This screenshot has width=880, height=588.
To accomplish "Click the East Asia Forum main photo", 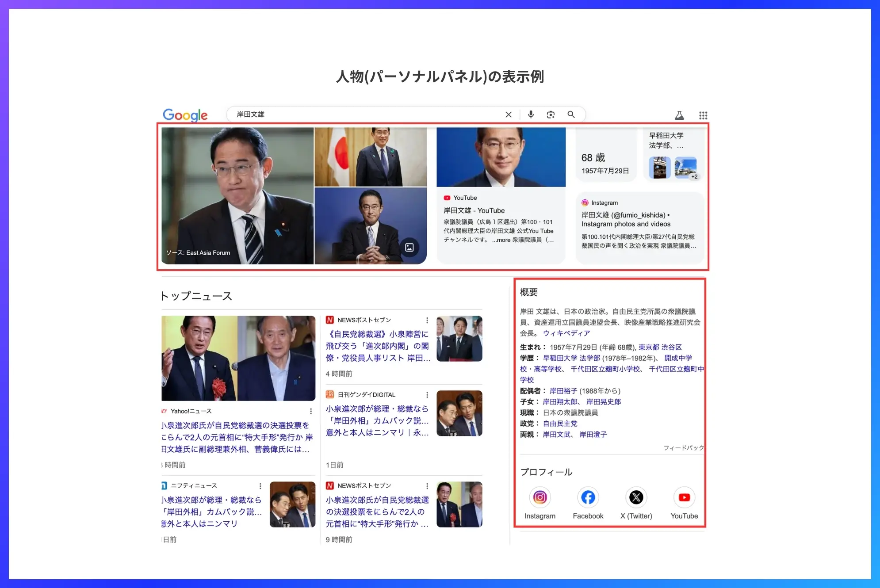I will (237, 195).
